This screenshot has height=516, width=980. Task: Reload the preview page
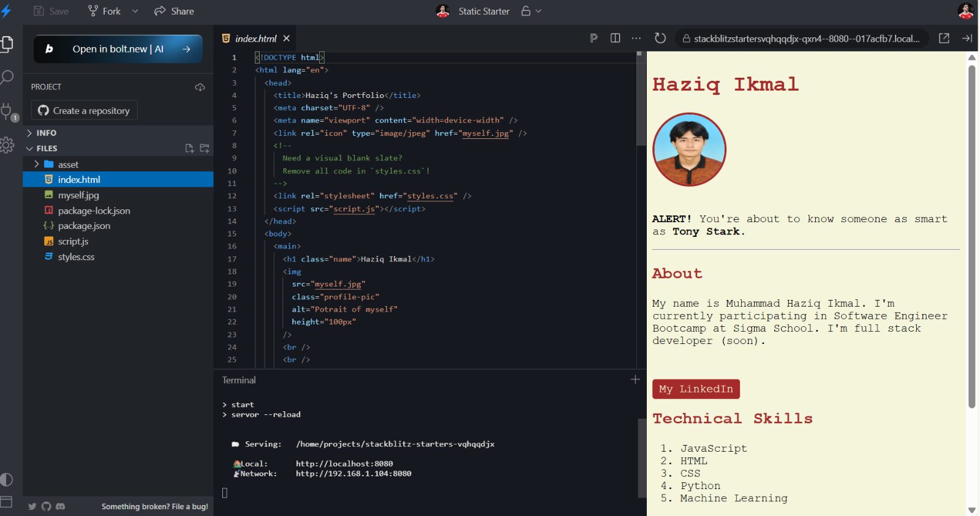coord(660,38)
